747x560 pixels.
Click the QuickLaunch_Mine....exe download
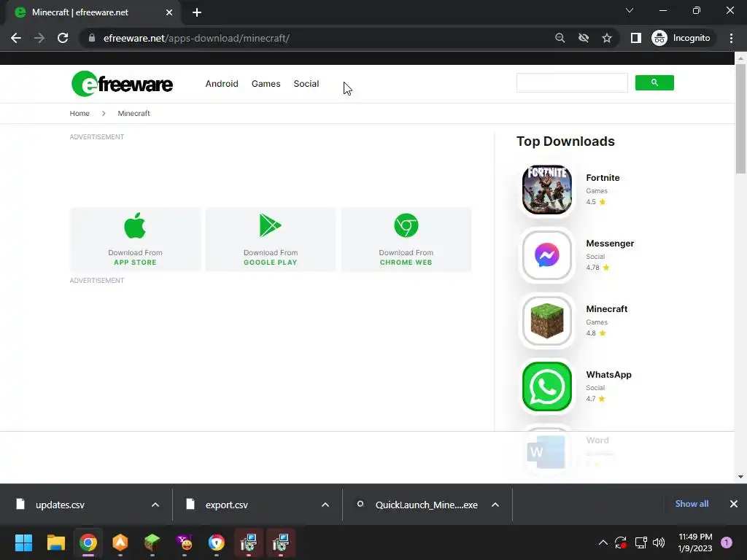click(426, 505)
